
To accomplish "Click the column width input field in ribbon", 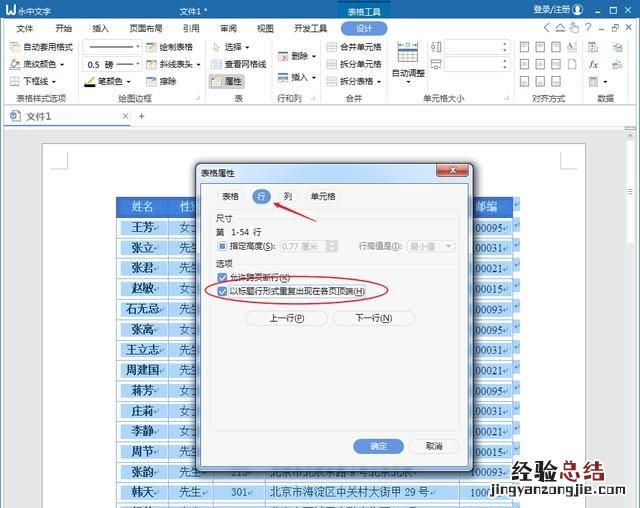I will coord(477,64).
